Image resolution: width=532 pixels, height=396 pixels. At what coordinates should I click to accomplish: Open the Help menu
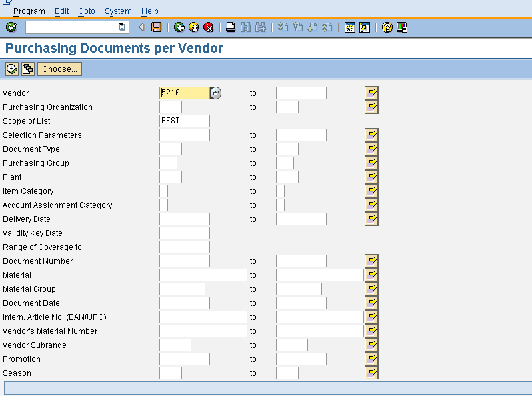pyautogui.click(x=149, y=11)
